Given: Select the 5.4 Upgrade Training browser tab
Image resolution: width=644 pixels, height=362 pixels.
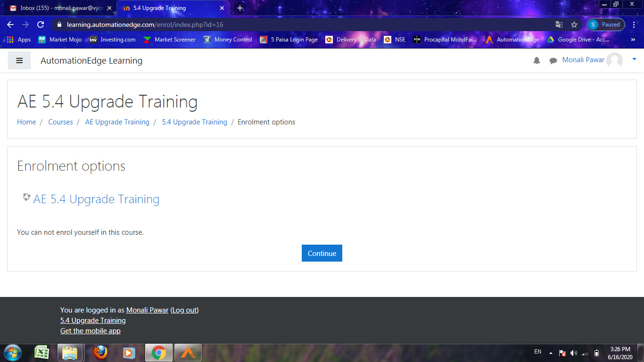Looking at the screenshot, I should coord(173,8).
